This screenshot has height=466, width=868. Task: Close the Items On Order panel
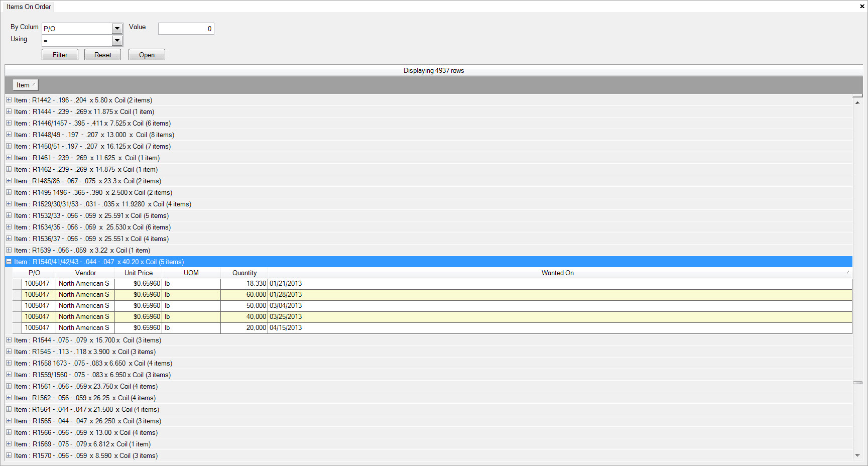pyautogui.click(x=862, y=7)
